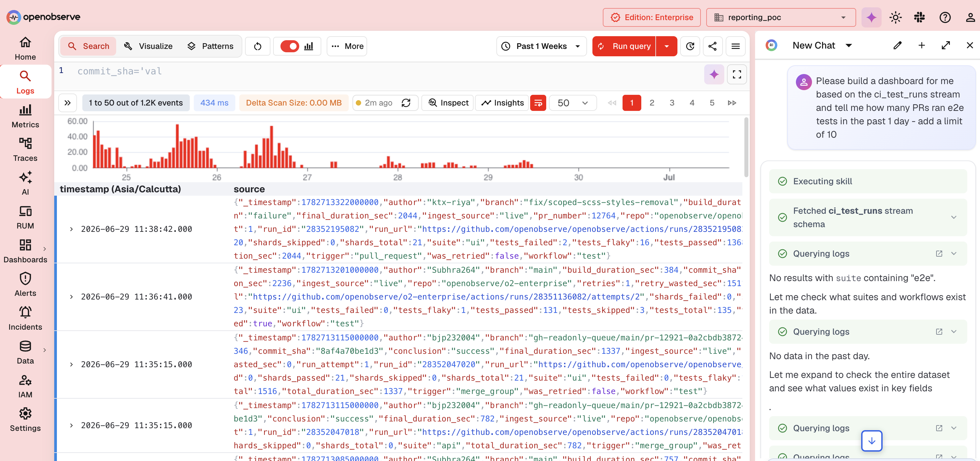980x461 pixels.
Task: Expand the log row at 11:36:41.000
Action: coord(71,297)
